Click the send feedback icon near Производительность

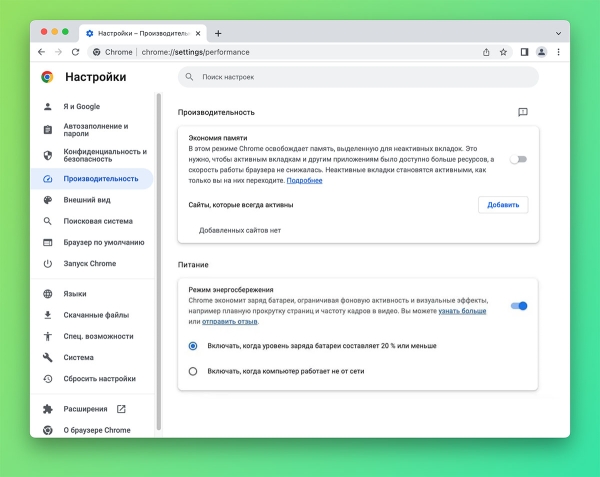tap(522, 113)
